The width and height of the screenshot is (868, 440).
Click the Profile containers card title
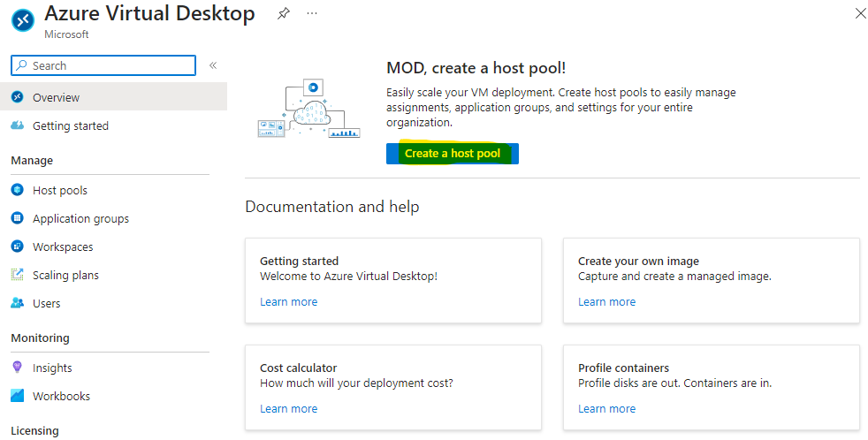point(623,368)
